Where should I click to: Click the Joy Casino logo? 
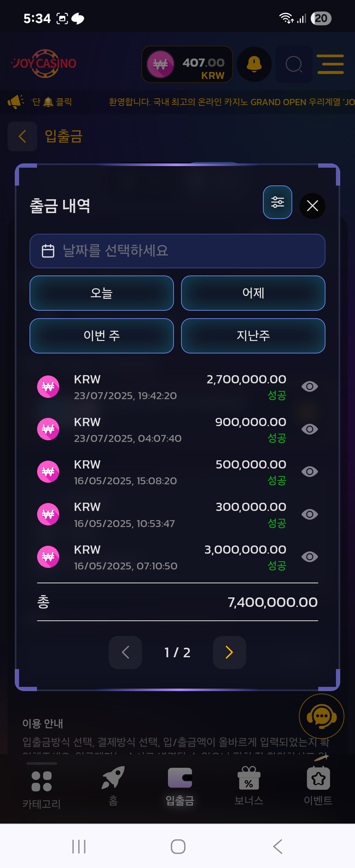(44, 63)
